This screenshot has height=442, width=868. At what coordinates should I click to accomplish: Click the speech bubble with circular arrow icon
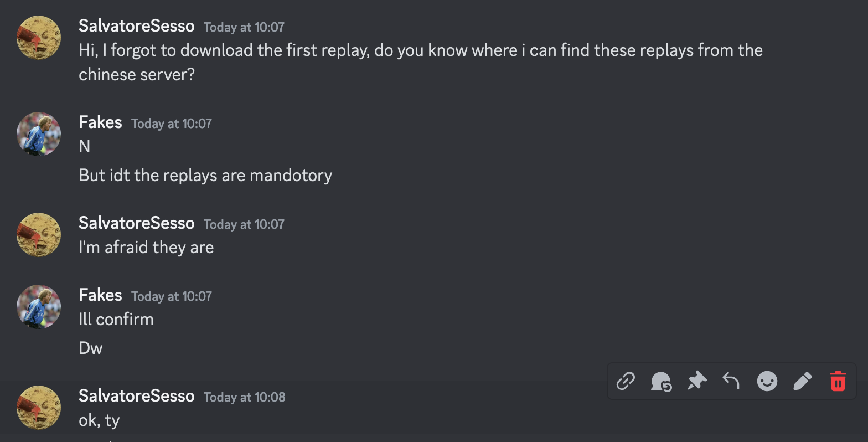[661, 381]
